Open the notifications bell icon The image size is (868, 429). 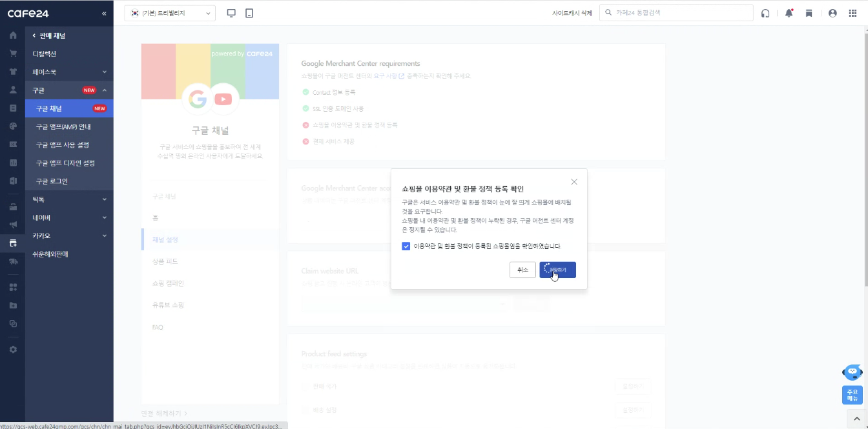coord(789,13)
